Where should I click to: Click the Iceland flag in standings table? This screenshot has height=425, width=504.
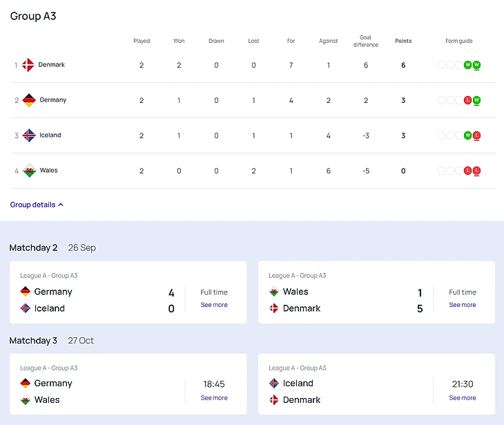29,135
